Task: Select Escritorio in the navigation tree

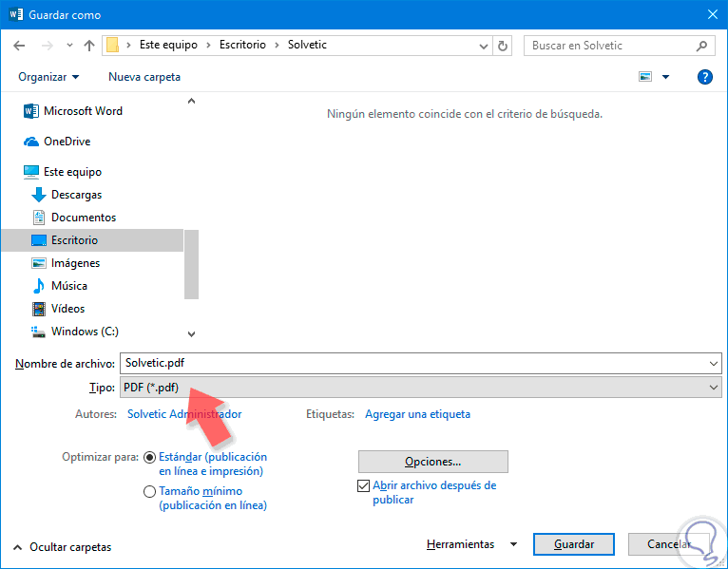Action: [x=92, y=240]
